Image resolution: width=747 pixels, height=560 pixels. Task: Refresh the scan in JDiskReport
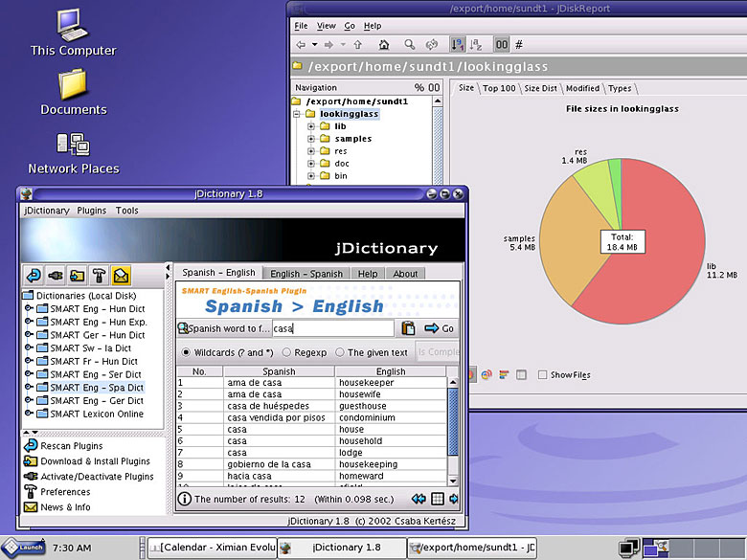click(x=432, y=45)
